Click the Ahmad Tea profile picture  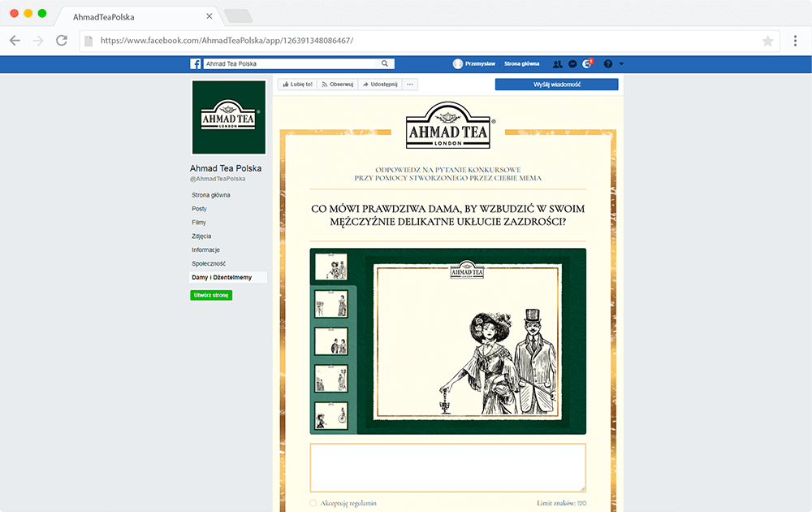click(x=229, y=117)
